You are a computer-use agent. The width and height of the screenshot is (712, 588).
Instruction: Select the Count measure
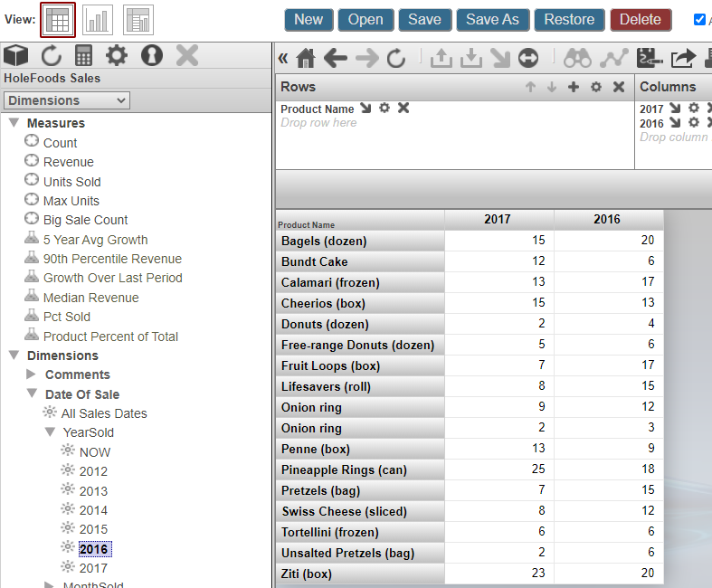tap(60, 143)
